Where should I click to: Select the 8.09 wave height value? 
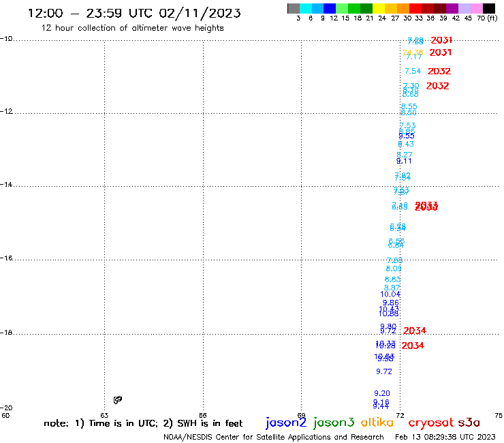click(x=394, y=269)
